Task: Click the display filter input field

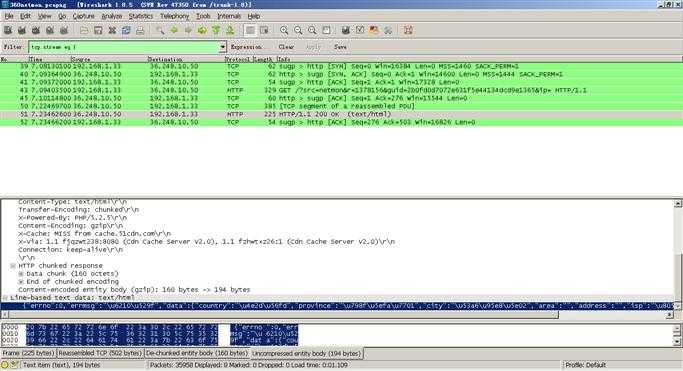Action: tap(124, 47)
